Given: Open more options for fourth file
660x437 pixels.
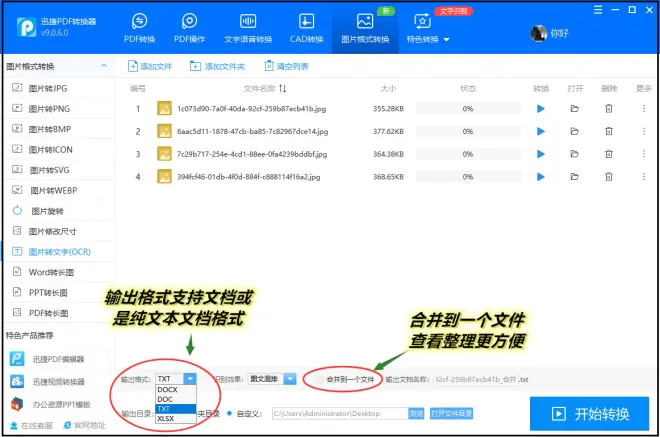Looking at the screenshot, I should coord(643,177).
